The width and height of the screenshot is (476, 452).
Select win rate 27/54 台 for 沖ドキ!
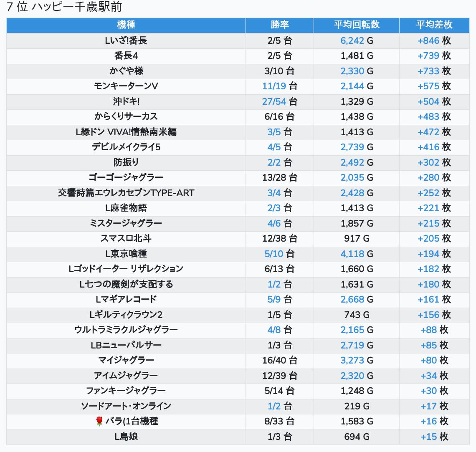(x=280, y=101)
